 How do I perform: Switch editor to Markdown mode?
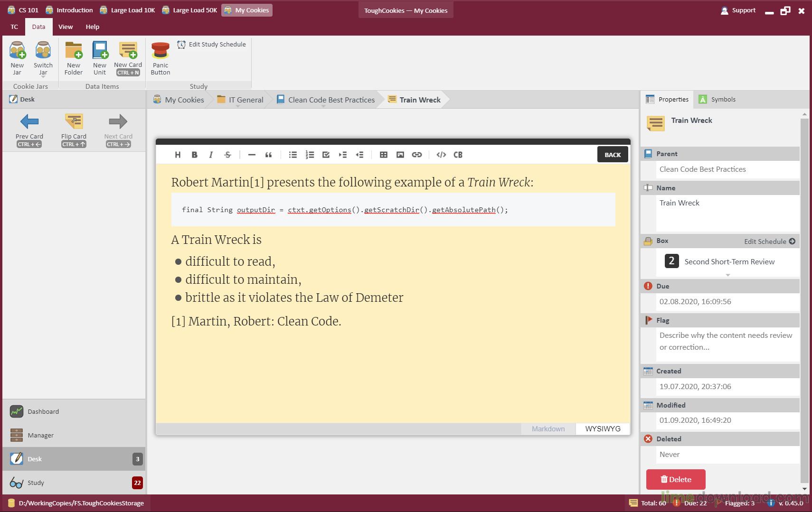point(548,429)
